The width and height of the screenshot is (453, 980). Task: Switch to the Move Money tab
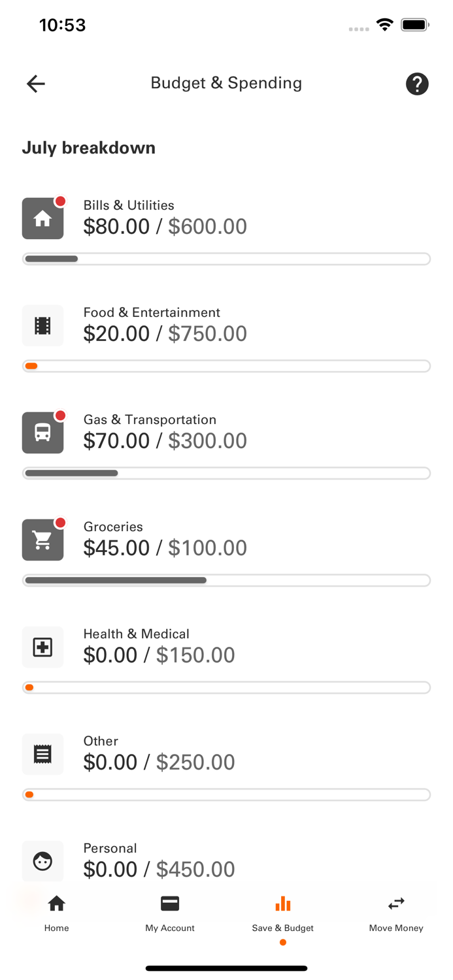coord(395,911)
